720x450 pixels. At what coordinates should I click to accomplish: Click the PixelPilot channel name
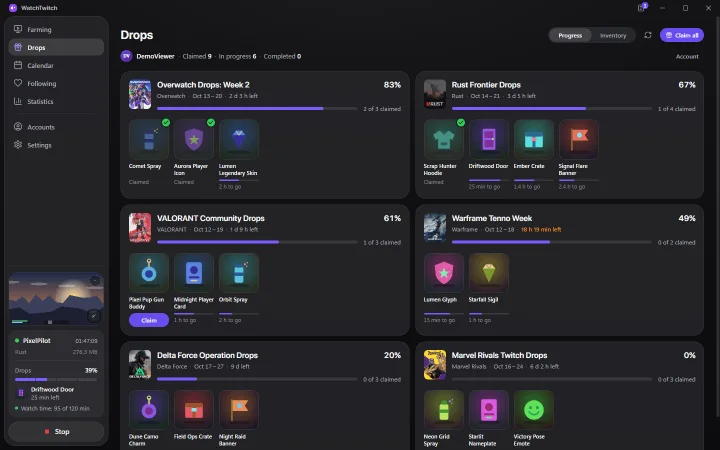point(37,341)
